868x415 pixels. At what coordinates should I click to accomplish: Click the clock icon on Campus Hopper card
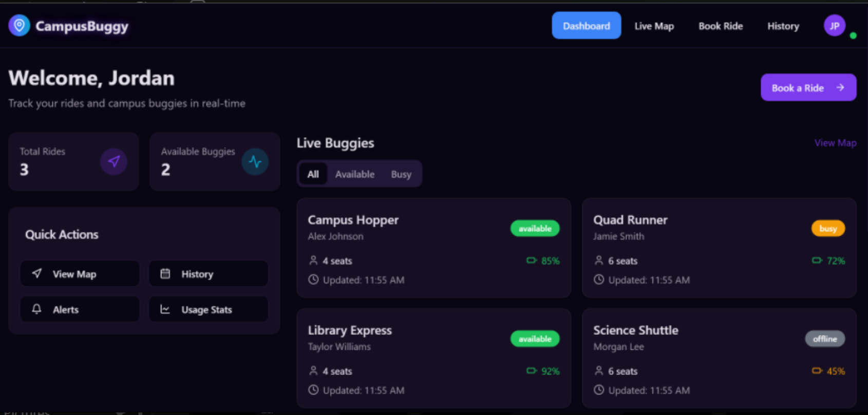[x=313, y=279]
